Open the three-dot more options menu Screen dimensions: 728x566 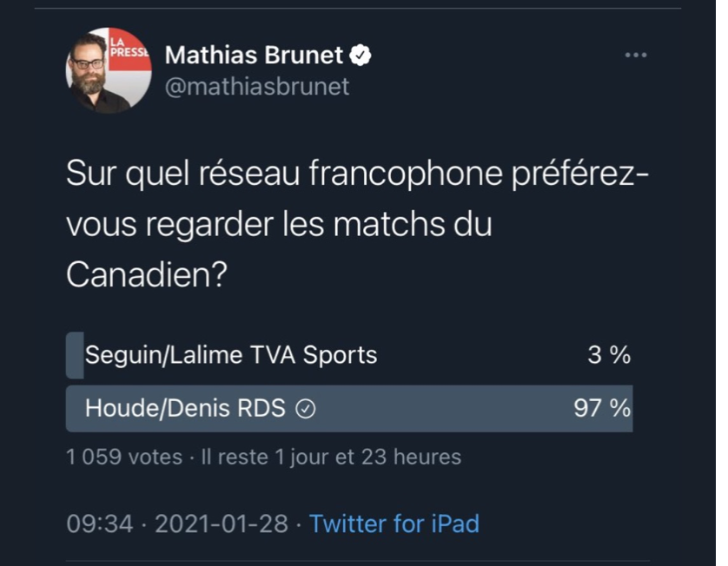click(x=636, y=55)
